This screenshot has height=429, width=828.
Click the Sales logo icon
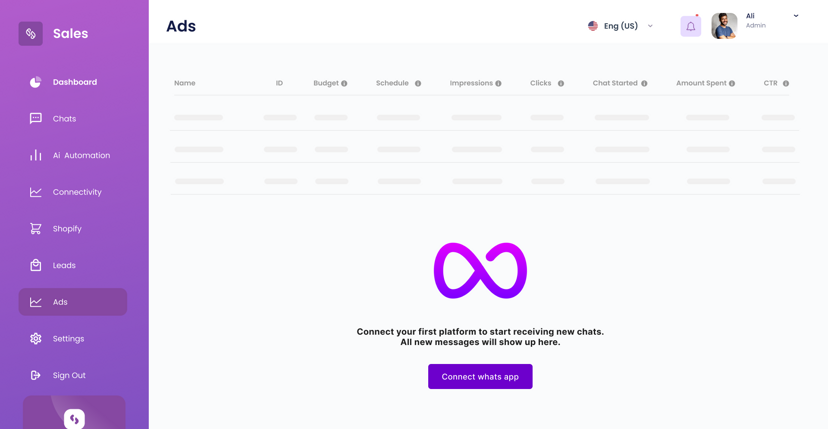click(x=31, y=34)
